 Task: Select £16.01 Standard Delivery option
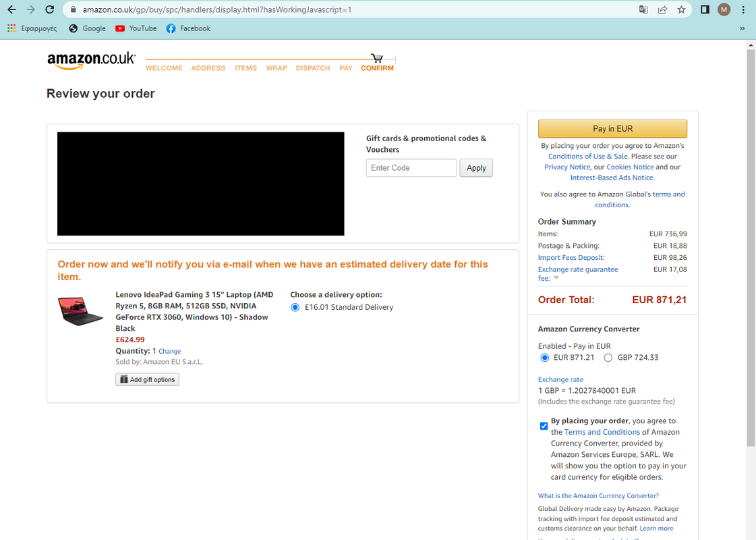pos(295,307)
